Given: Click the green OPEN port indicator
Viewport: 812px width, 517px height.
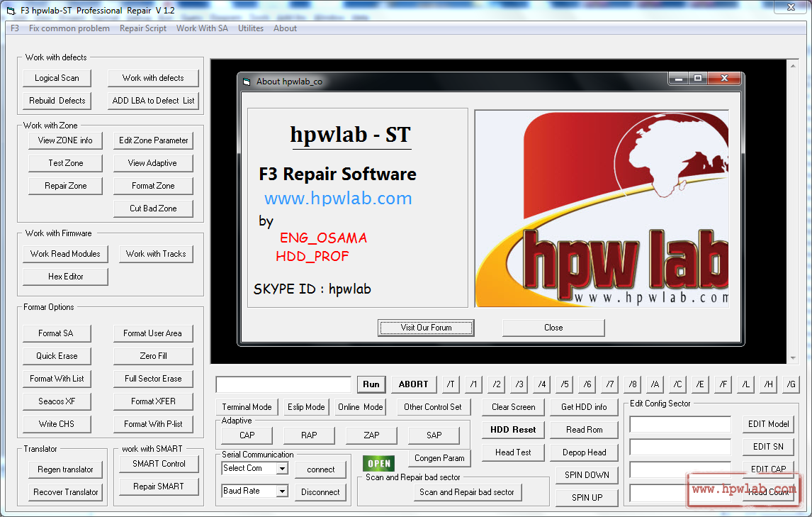Looking at the screenshot, I should pyautogui.click(x=379, y=464).
